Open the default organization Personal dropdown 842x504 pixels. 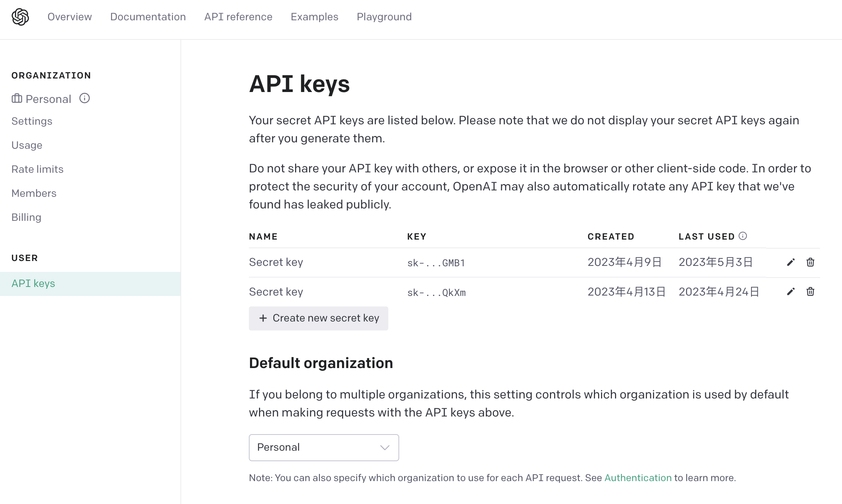coord(324,447)
